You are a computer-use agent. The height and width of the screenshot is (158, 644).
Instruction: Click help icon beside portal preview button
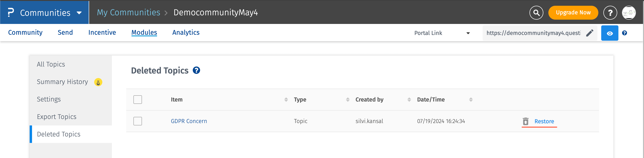click(624, 33)
